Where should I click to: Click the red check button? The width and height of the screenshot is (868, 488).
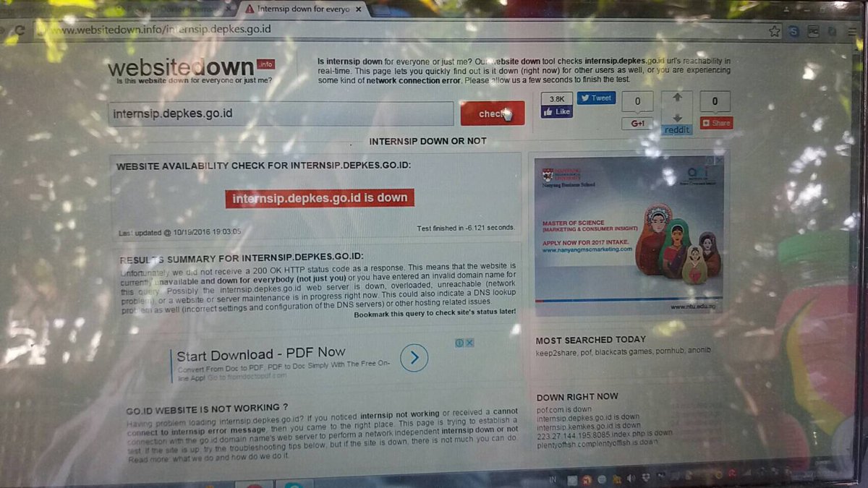point(492,114)
